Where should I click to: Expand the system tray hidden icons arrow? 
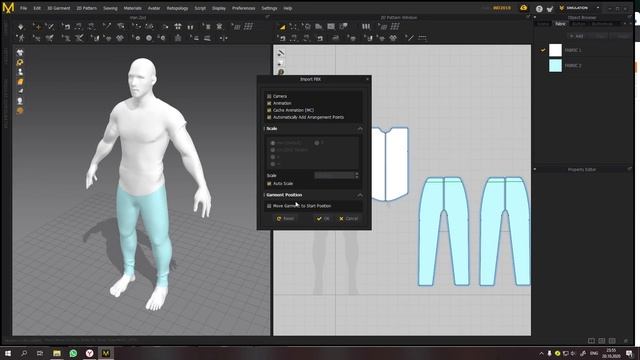541,353
